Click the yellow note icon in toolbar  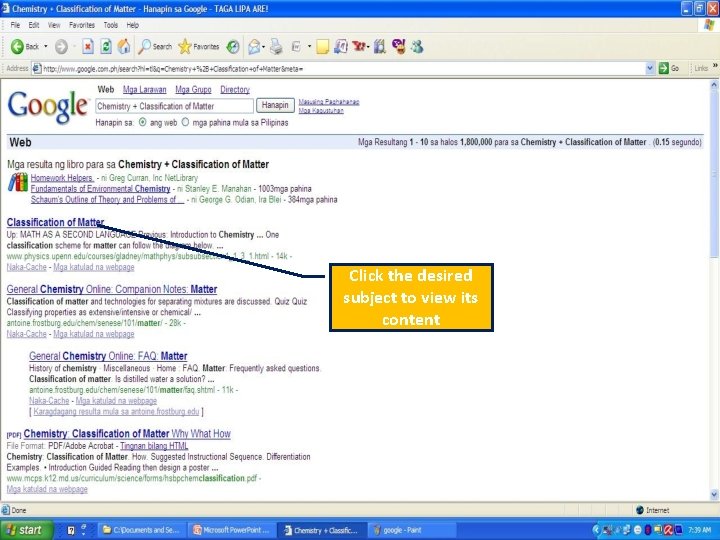(323, 46)
